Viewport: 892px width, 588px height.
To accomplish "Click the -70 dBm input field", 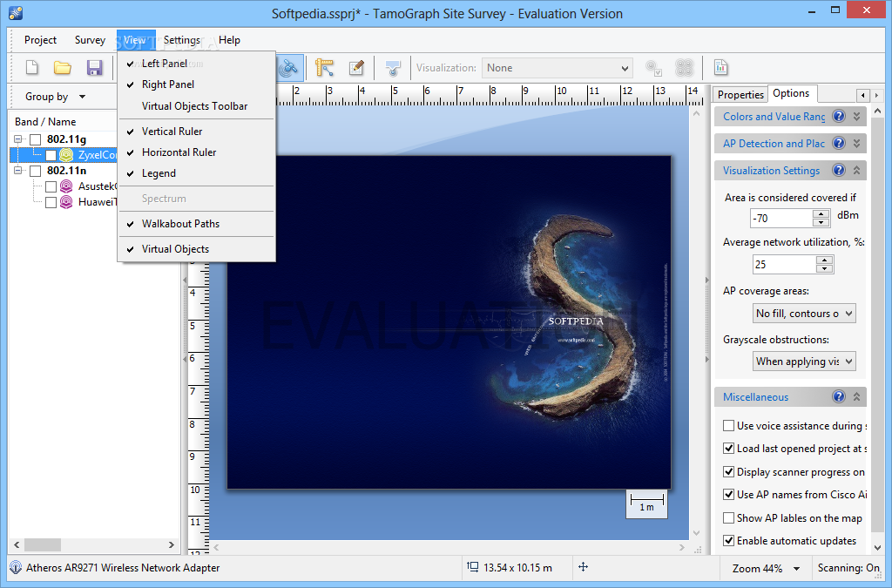I will coord(781,218).
